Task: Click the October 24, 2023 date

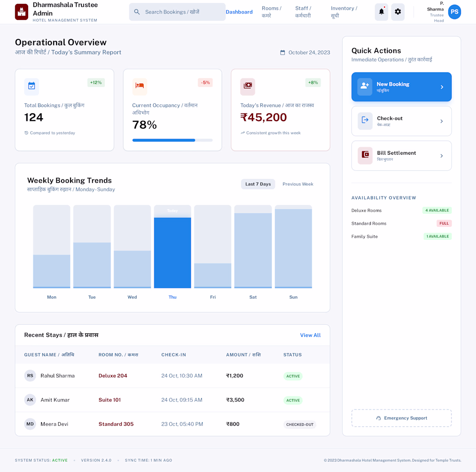Action: point(309,52)
